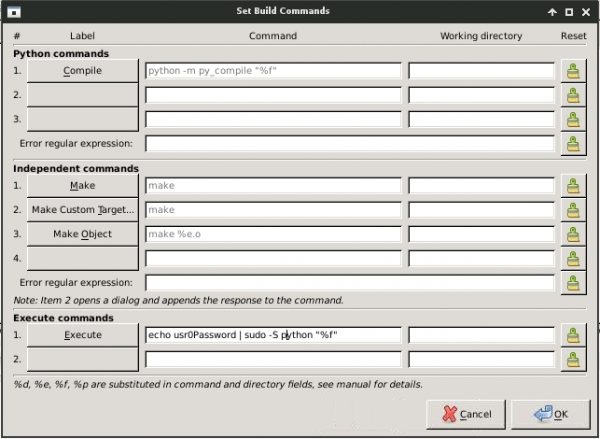This screenshot has width=600, height=439.
Task: Reset the Python error regular expression
Action: tap(573, 144)
